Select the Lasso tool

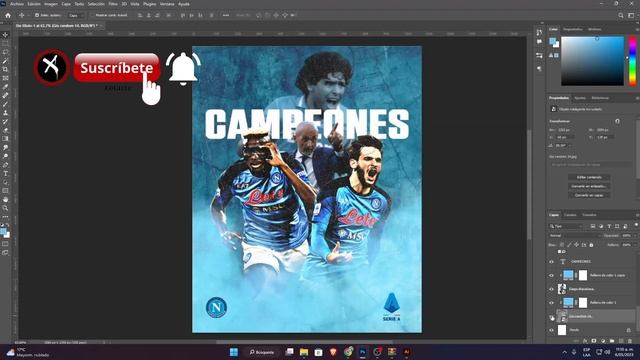click(5, 52)
